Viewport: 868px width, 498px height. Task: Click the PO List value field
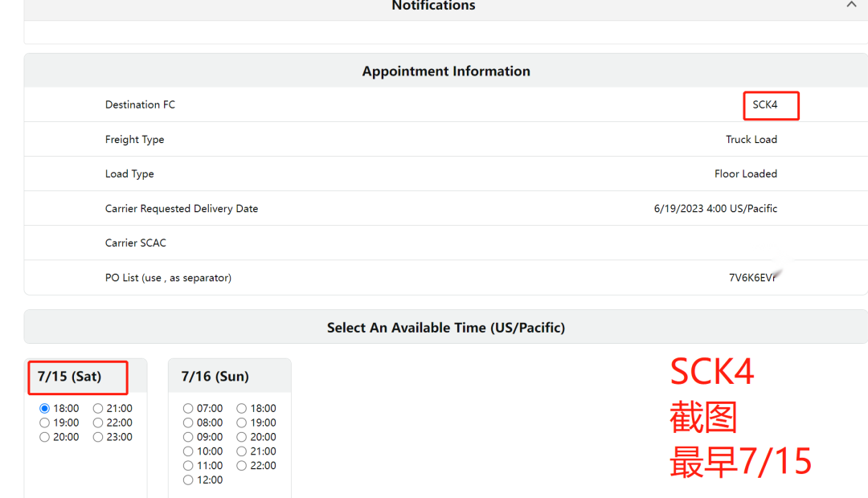tap(754, 278)
